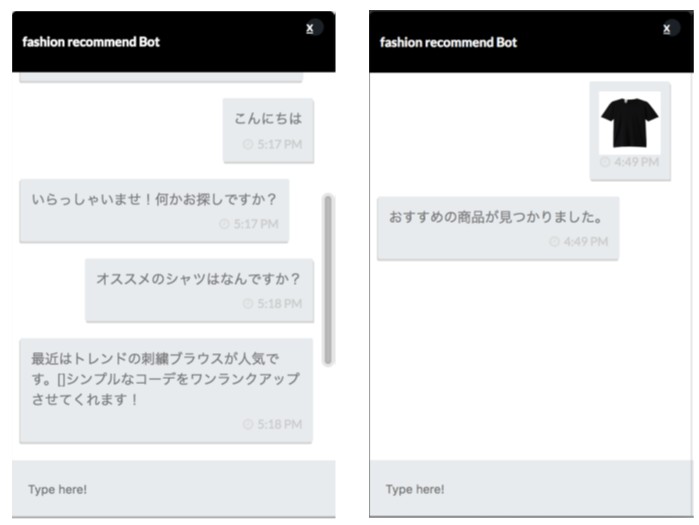The width and height of the screenshot is (699, 525).
Task: Select the いらっしゃいませ！何かお探しですか？ bubble
Action: pos(154,211)
